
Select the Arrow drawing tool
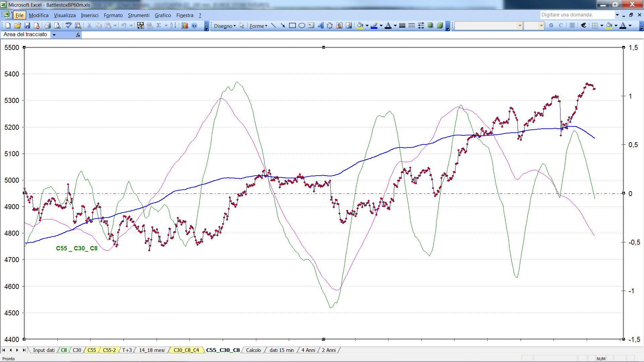283,25
